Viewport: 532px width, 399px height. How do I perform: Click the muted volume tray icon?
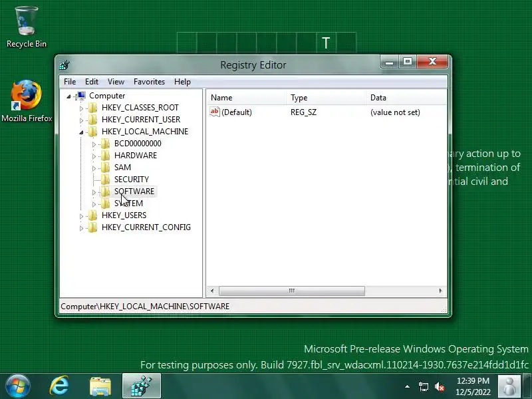coord(440,387)
